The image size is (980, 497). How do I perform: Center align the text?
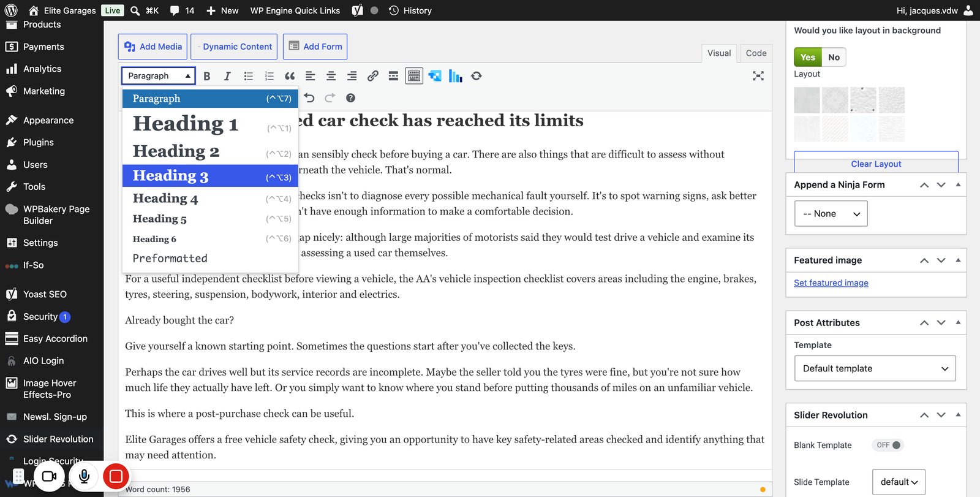[x=331, y=76]
